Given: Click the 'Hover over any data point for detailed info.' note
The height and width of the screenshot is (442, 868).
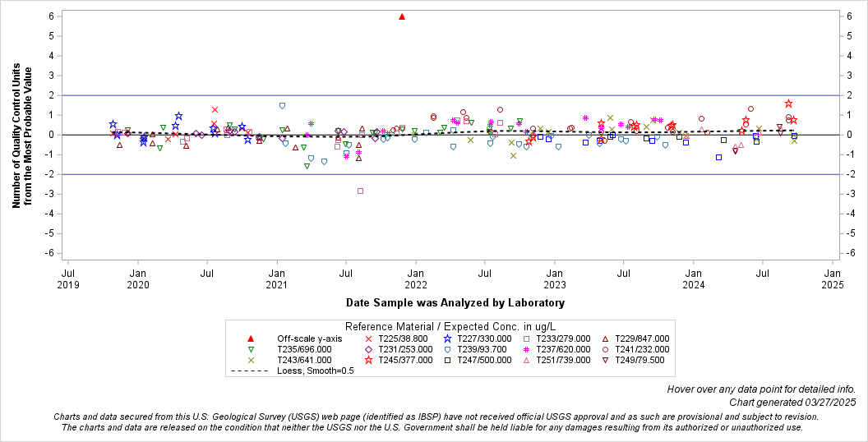Looking at the screenshot, I should pyautogui.click(x=761, y=389).
